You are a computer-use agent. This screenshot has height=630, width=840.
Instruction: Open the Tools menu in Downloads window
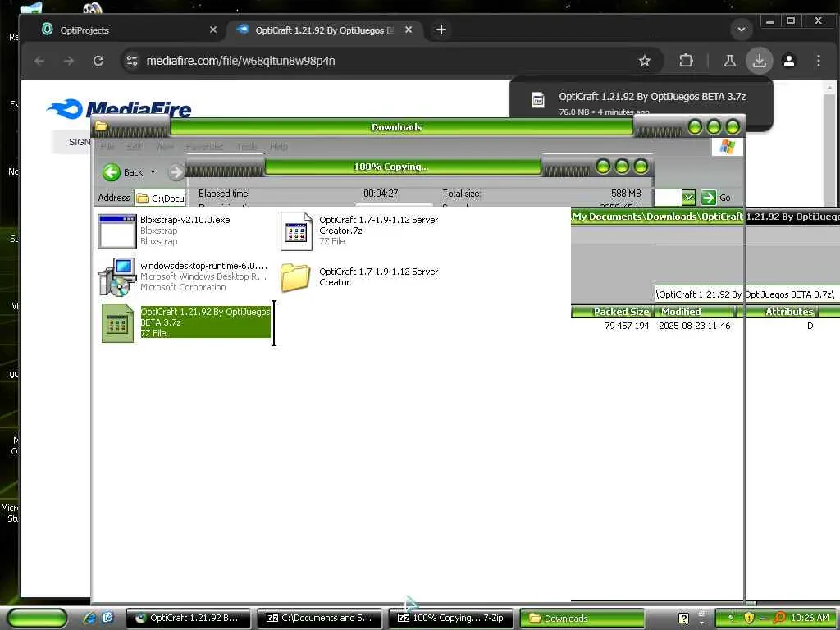click(x=247, y=146)
